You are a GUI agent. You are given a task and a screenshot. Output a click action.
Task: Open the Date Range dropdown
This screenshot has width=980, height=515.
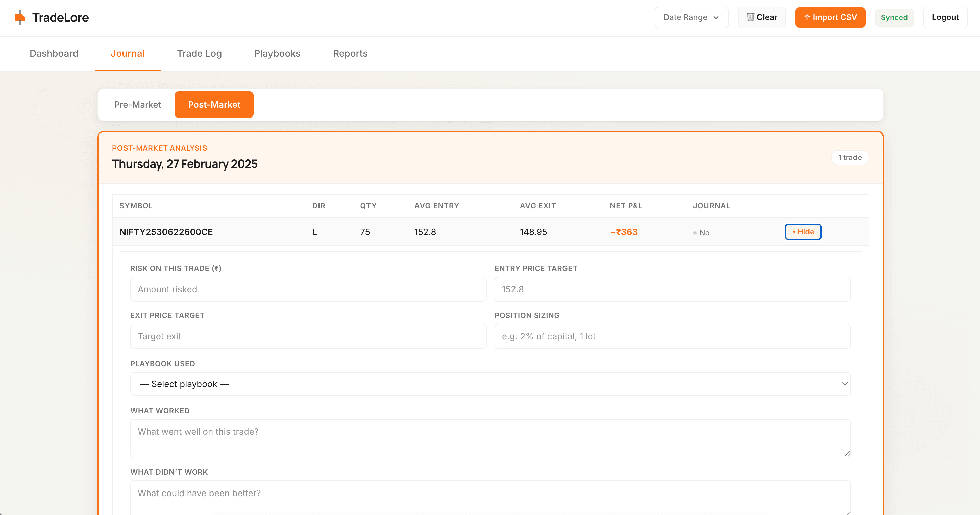pyautogui.click(x=691, y=17)
